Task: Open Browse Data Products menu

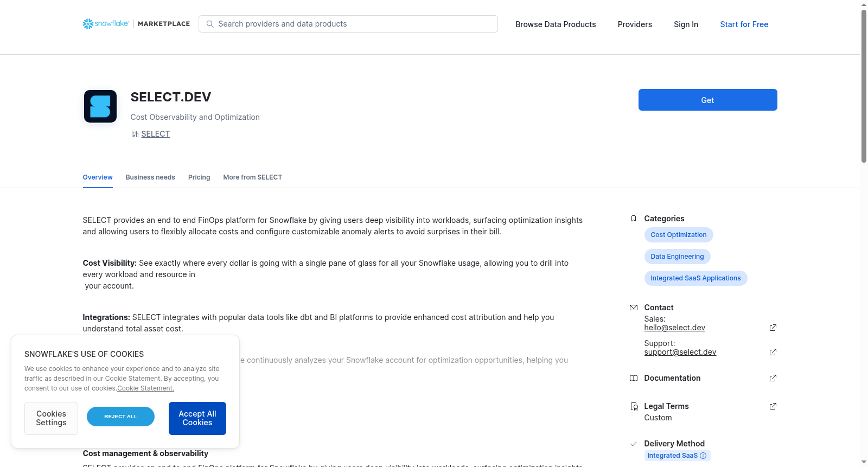Action: click(x=556, y=24)
